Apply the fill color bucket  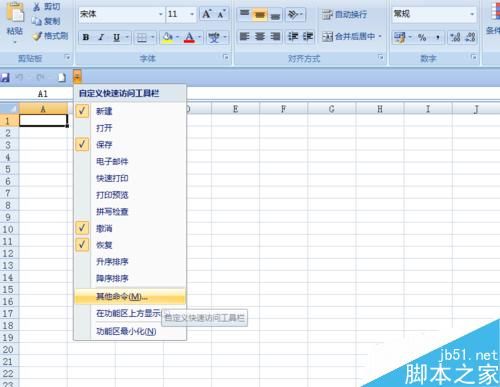tap(168, 37)
